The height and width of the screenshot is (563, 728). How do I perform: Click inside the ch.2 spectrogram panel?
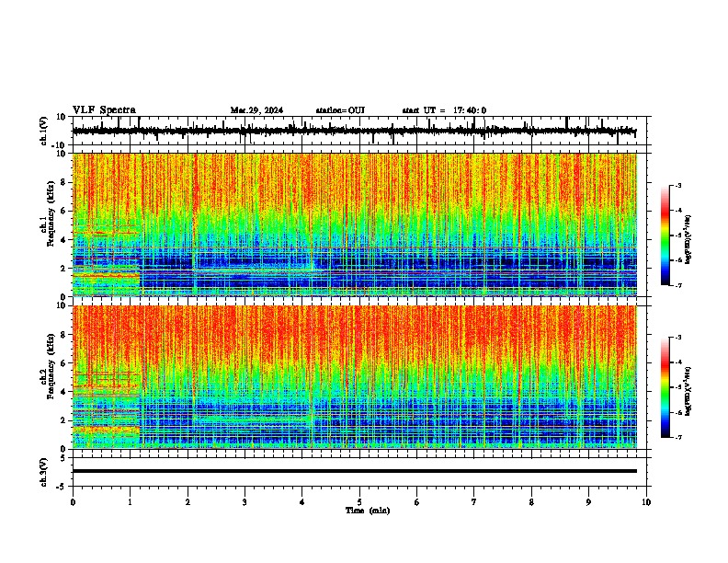[355, 377]
